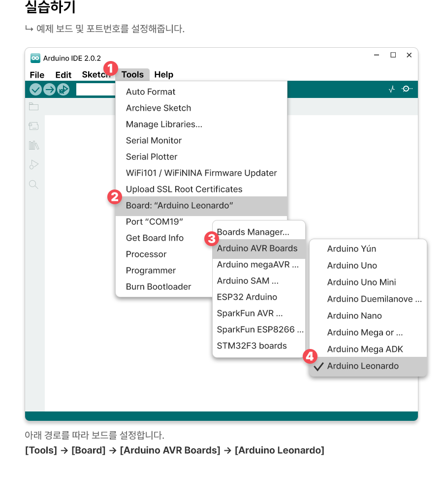Expand the Port "COM19" submenu
443x504 pixels.
click(x=154, y=222)
